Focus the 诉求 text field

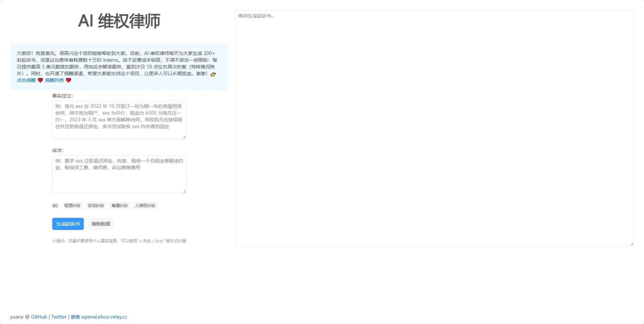click(119, 174)
